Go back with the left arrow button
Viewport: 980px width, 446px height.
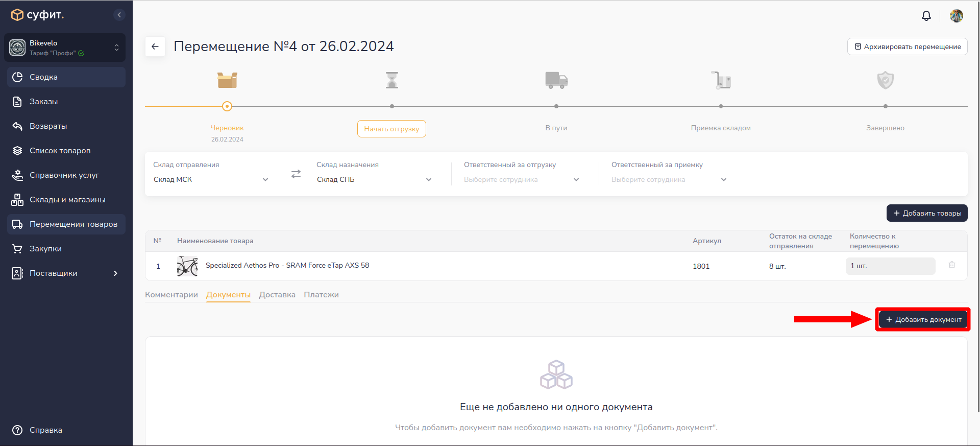[155, 46]
